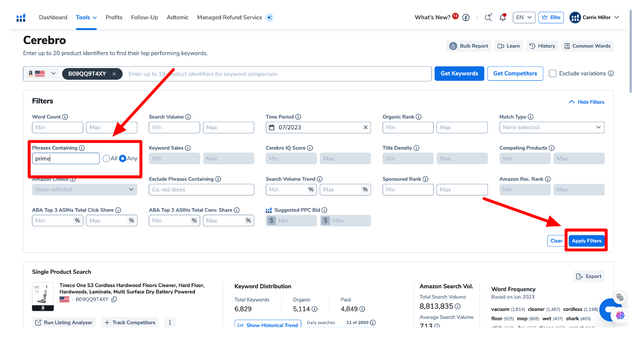Open the Adtomic menu item

coord(178,18)
